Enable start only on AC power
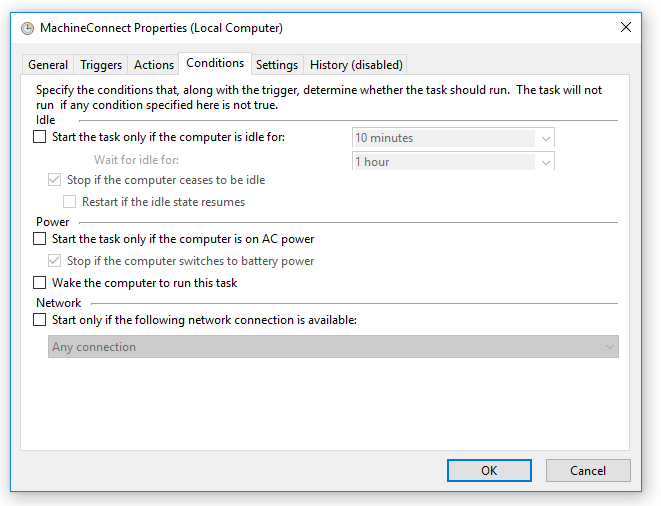 tap(40, 239)
